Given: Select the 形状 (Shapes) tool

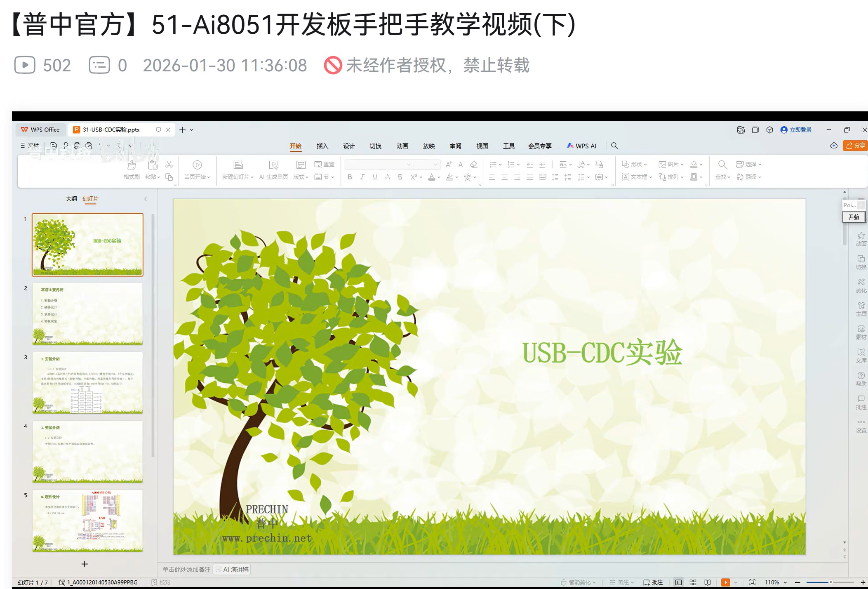Looking at the screenshot, I should (x=633, y=164).
